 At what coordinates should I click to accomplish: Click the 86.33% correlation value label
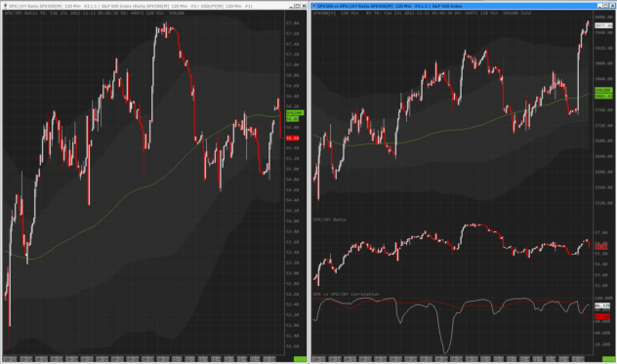point(602,305)
